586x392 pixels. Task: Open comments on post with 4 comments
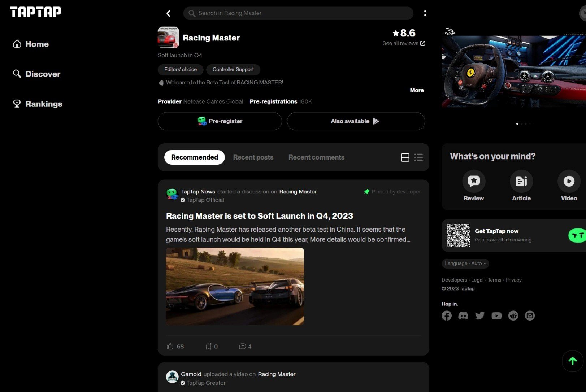(x=245, y=347)
